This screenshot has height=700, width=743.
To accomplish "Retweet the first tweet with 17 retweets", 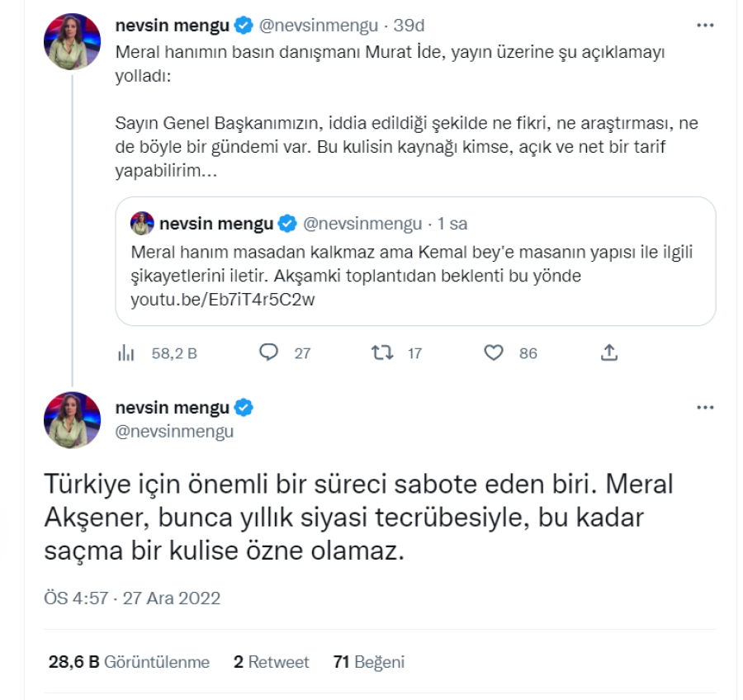I will 381,353.
